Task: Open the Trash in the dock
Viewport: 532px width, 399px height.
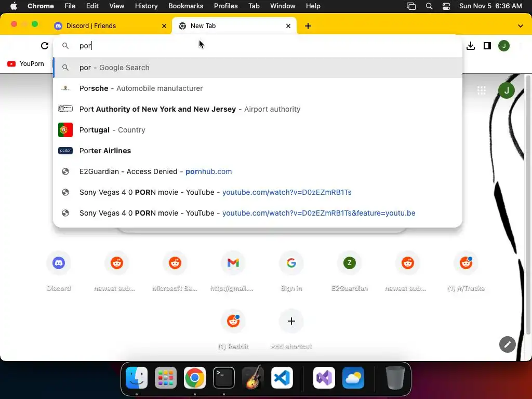Action: [x=395, y=378]
